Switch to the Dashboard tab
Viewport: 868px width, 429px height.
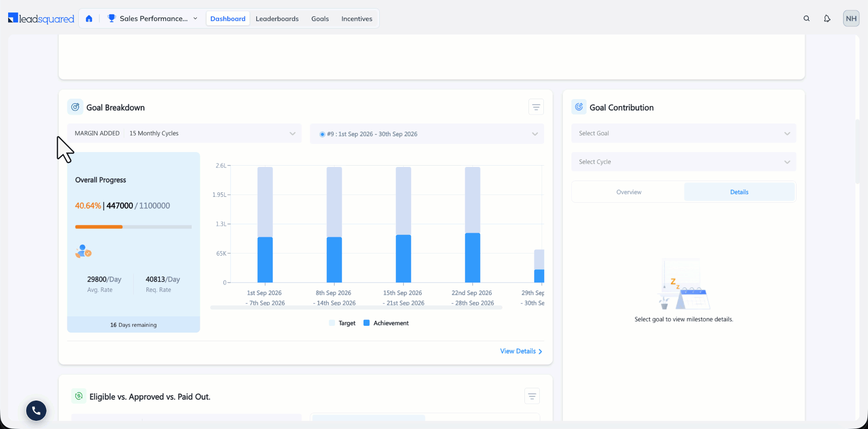tap(228, 19)
